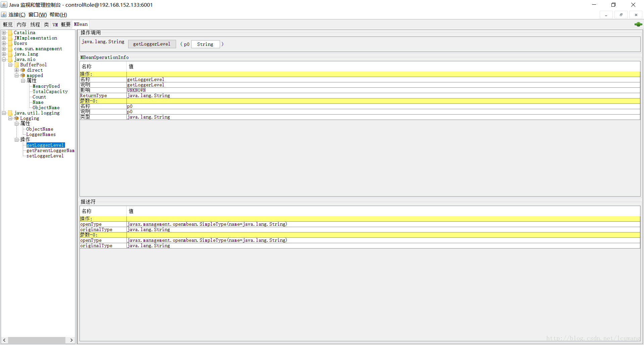644x345 pixels.
Task: Select Count attribute in tree
Action: click(x=39, y=97)
